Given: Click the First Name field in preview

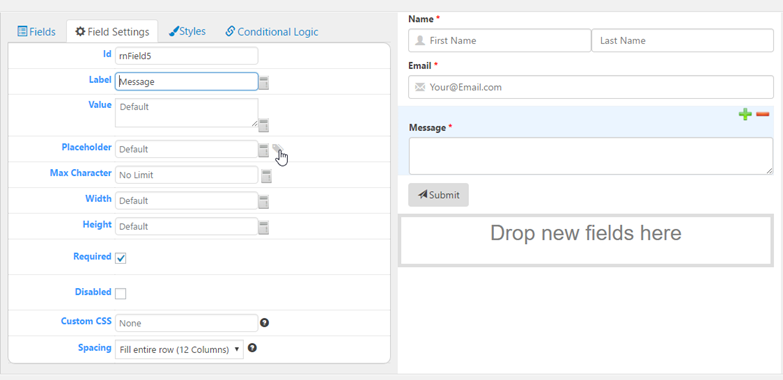Looking at the screenshot, I should [499, 40].
